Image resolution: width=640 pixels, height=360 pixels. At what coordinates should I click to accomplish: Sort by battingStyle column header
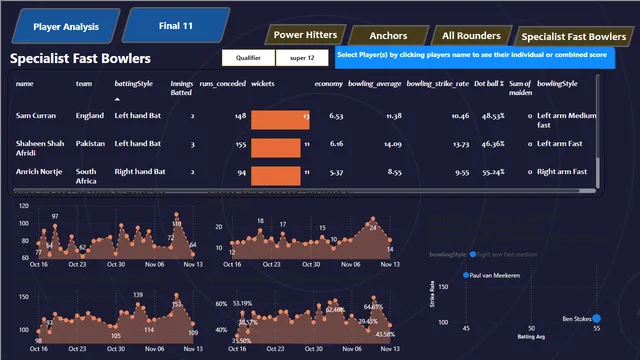pyautogui.click(x=133, y=84)
